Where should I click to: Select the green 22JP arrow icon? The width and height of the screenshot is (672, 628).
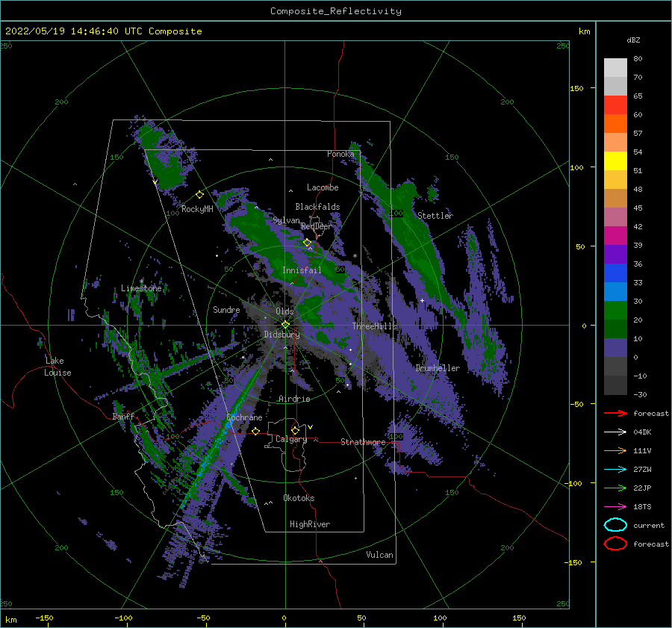coord(615,488)
